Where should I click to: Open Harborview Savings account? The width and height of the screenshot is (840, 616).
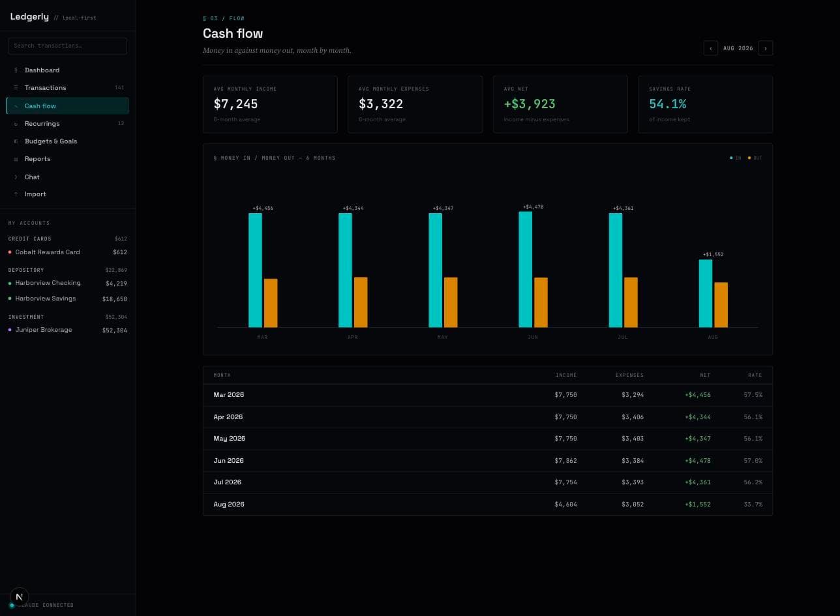(x=68, y=299)
